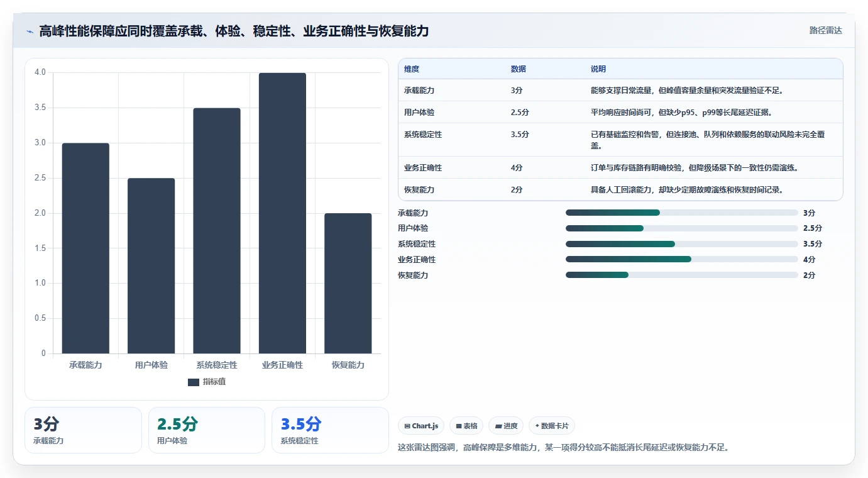
Task: Toggle the 指标值 legend label
Action: click(x=214, y=382)
